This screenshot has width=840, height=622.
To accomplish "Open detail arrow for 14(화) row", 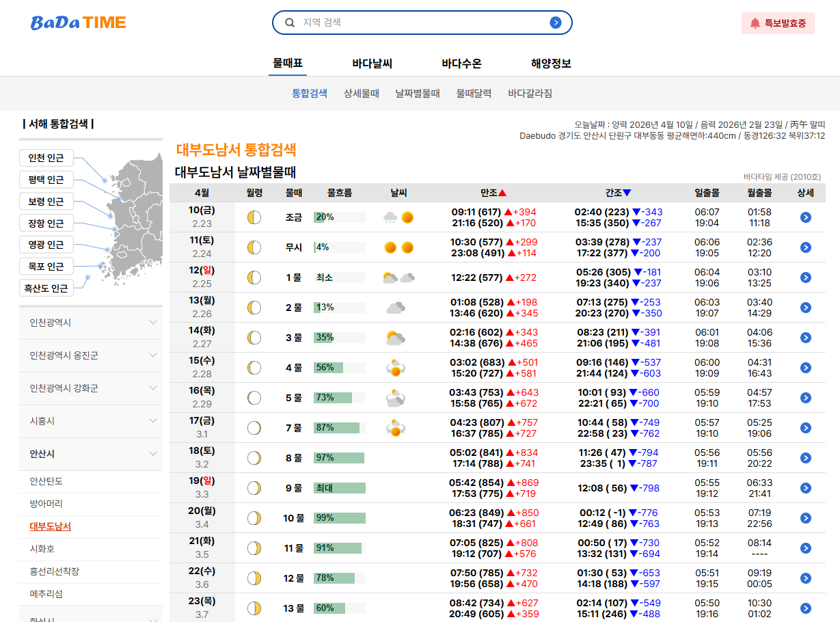I will coord(806,338).
